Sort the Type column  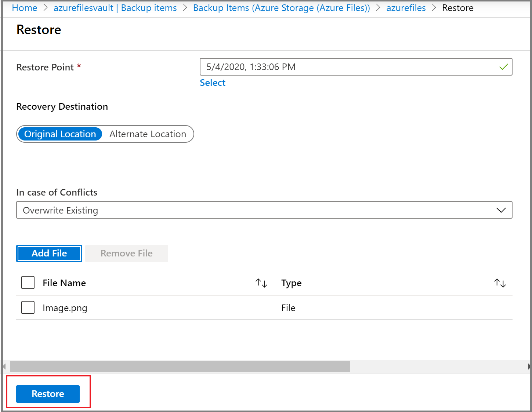tap(500, 283)
